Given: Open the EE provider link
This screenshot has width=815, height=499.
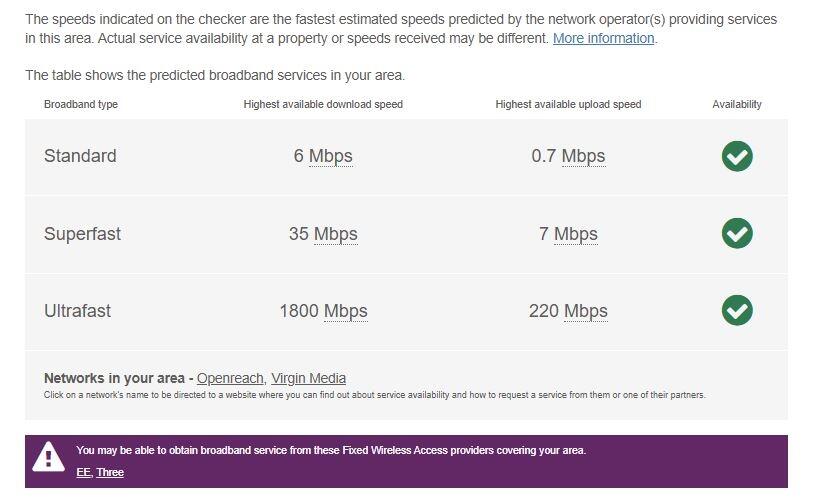Looking at the screenshot, I should point(83,472).
